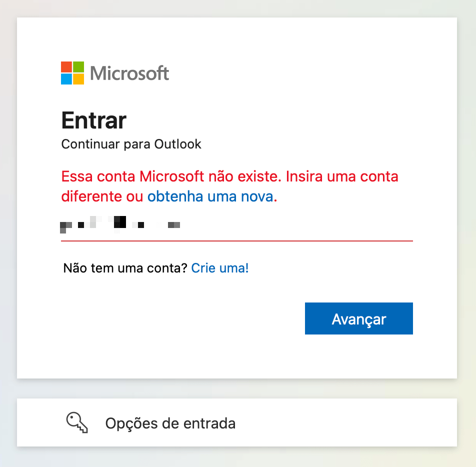Screen dimensions: 476x467
Task: Click the word "diferente" in the error message
Action: (91, 196)
